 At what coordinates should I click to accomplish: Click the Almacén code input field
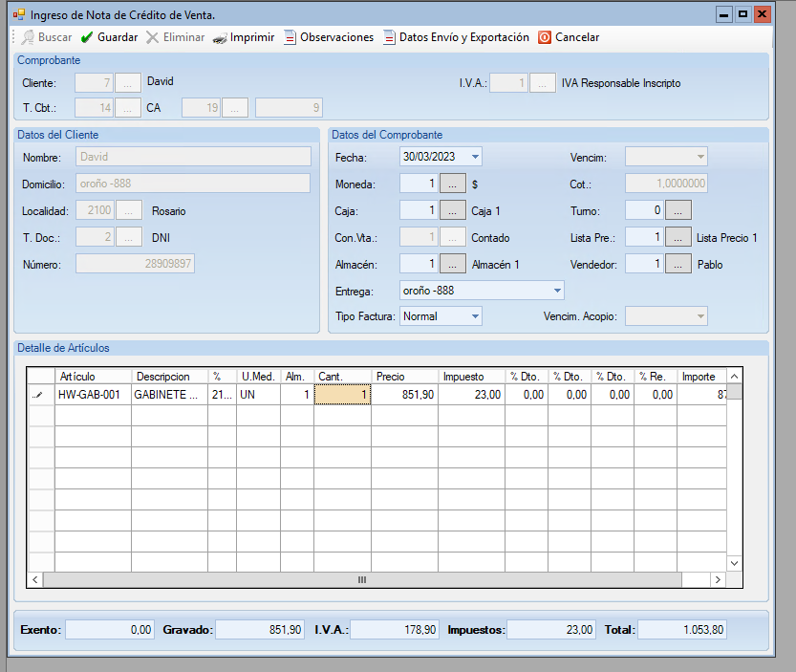pos(419,264)
